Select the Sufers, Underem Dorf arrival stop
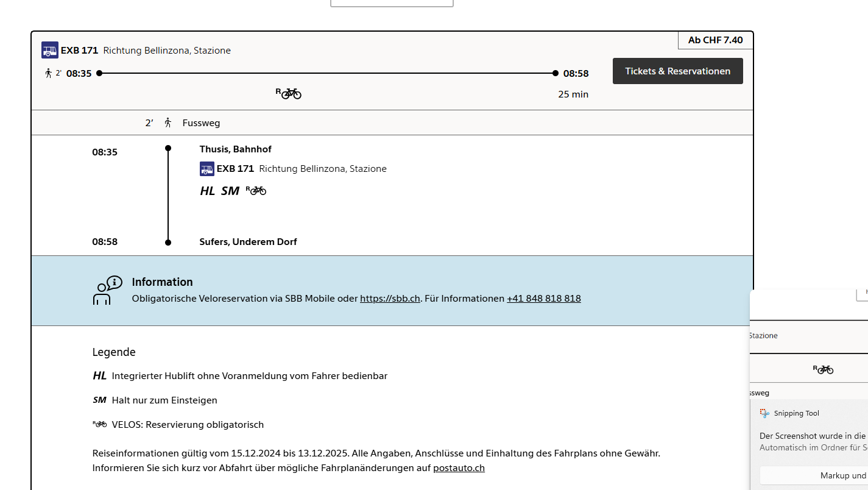 pyautogui.click(x=248, y=242)
